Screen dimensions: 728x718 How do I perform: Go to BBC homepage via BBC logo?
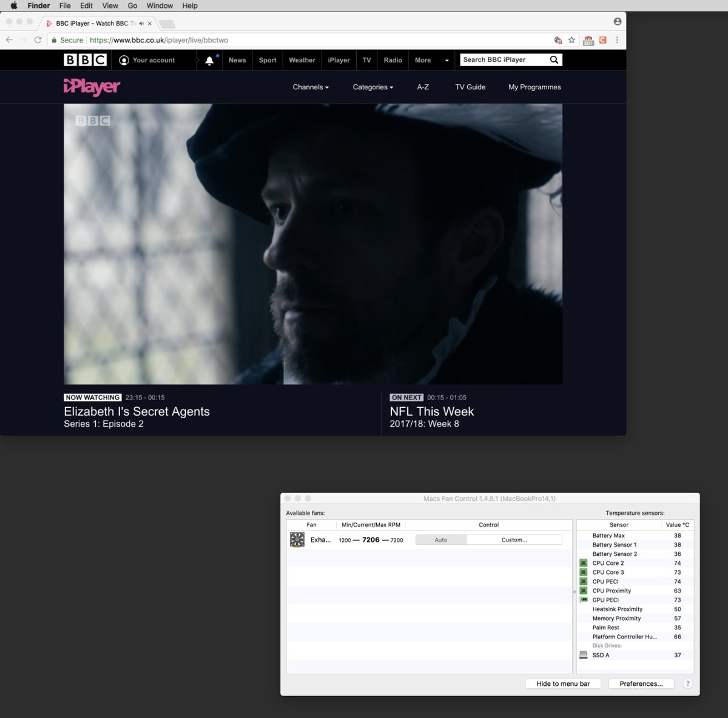pos(86,59)
